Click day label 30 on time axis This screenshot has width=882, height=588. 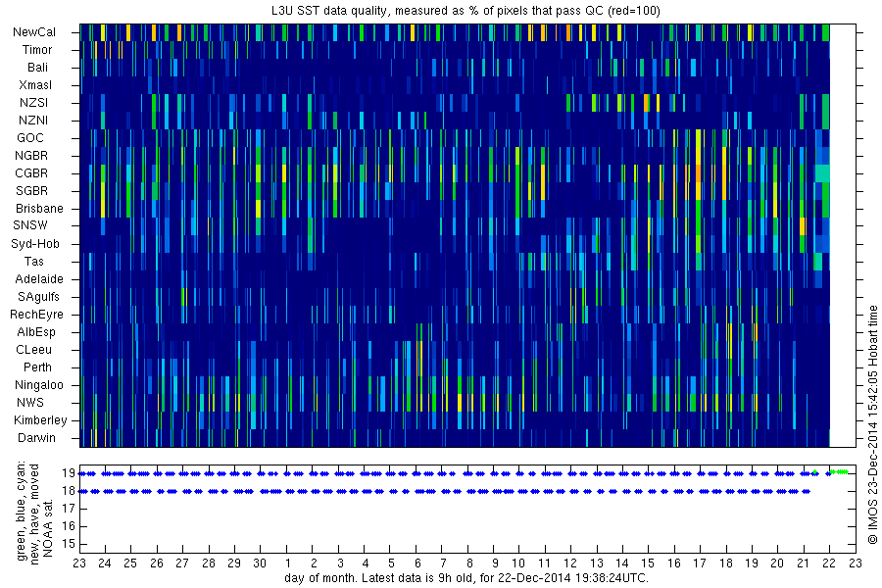point(260,563)
